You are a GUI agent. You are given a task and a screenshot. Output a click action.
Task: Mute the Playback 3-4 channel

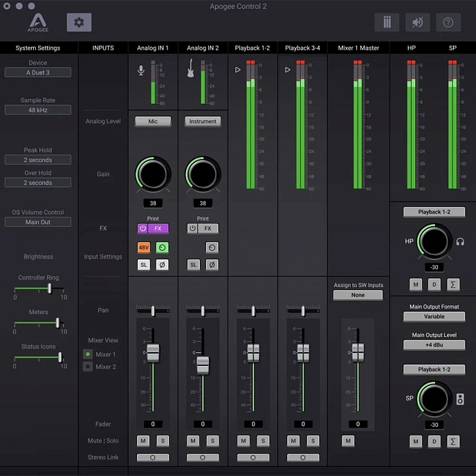293,441
